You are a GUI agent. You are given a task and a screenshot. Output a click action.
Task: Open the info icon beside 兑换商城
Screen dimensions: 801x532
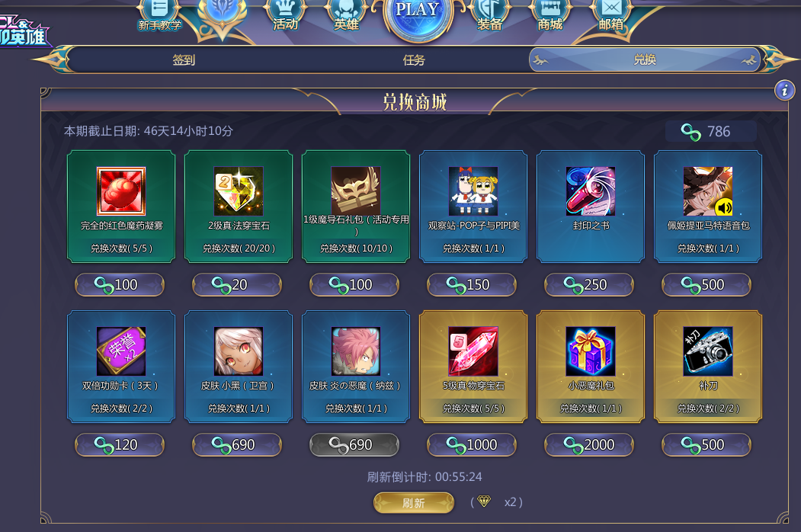click(784, 91)
